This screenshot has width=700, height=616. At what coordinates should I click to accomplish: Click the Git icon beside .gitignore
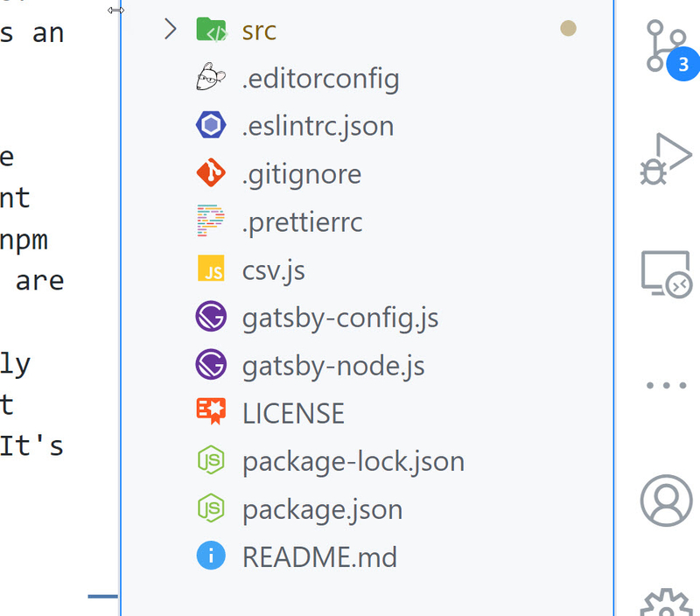(211, 173)
